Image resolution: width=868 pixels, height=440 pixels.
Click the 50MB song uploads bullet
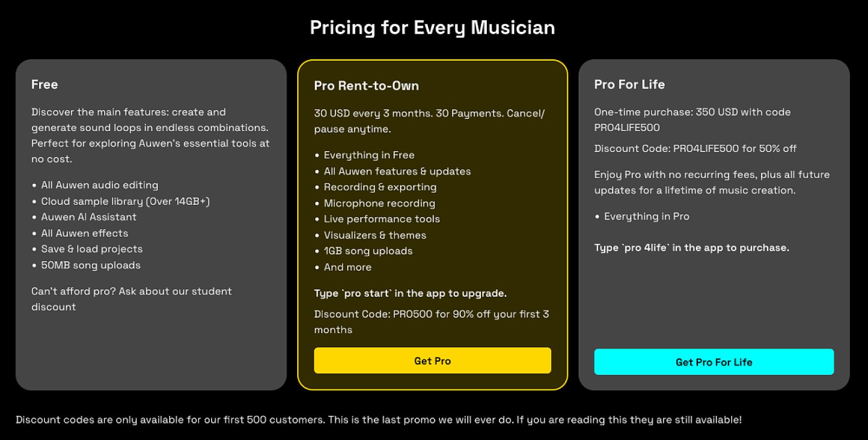pos(90,265)
